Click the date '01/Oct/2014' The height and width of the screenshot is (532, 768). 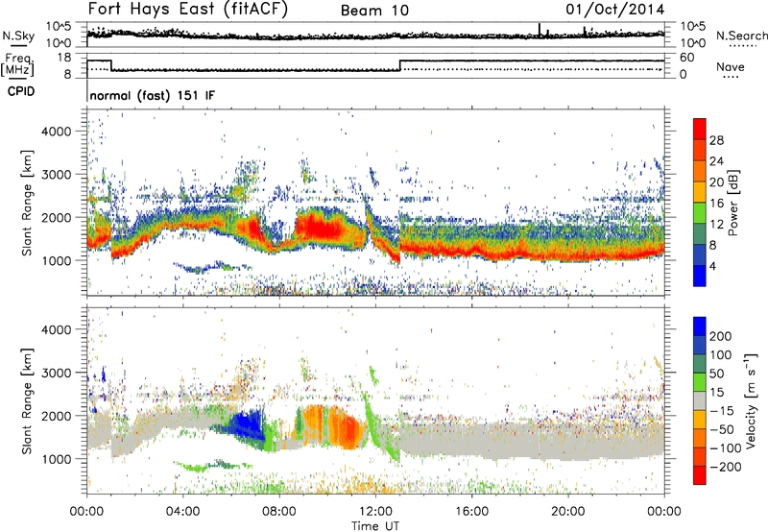click(x=615, y=10)
